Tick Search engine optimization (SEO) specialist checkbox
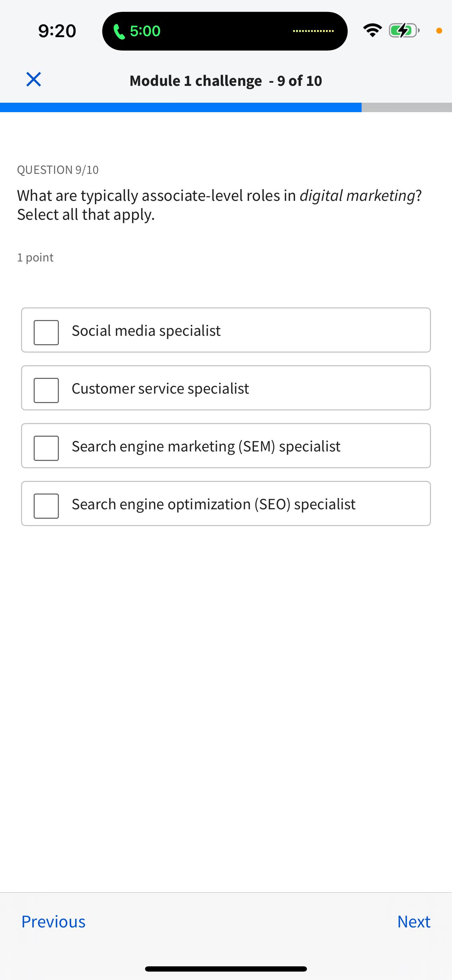This screenshot has height=980, width=452. (x=46, y=506)
